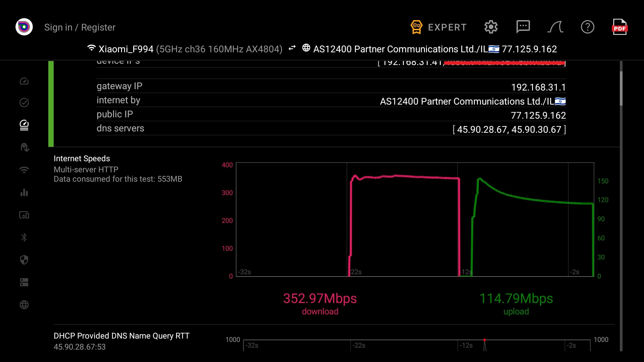Click Sign in / Register link
This screenshot has height=362, width=644.
(x=80, y=27)
